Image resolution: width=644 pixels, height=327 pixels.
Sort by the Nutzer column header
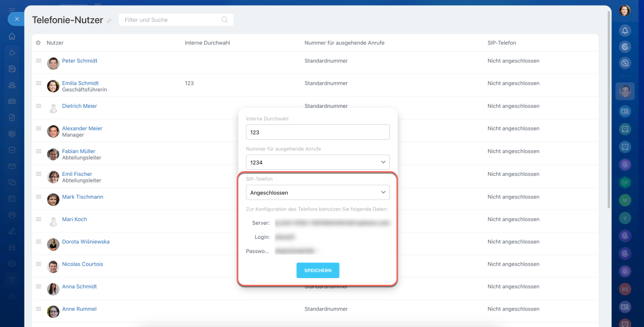click(x=55, y=43)
